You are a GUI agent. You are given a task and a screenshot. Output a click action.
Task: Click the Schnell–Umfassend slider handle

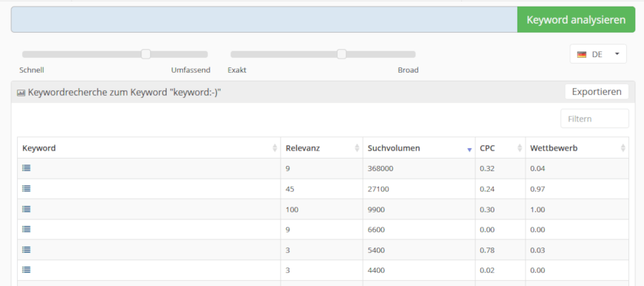point(146,54)
